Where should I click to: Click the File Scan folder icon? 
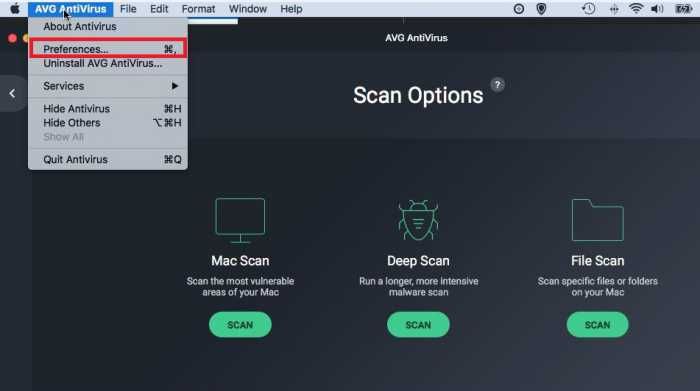pos(597,220)
